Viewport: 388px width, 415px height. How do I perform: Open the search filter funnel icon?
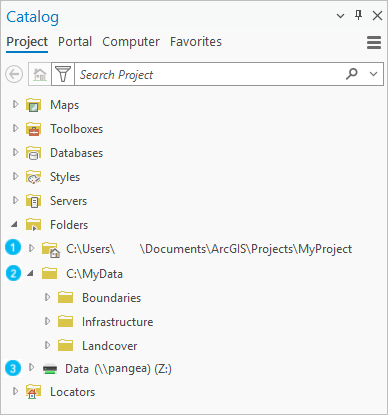pos(63,74)
